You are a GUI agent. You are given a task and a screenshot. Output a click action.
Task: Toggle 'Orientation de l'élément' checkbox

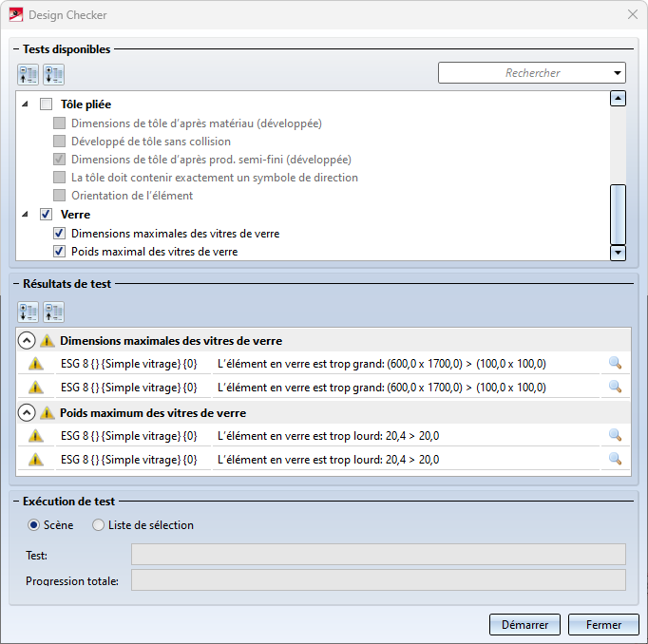tap(59, 195)
